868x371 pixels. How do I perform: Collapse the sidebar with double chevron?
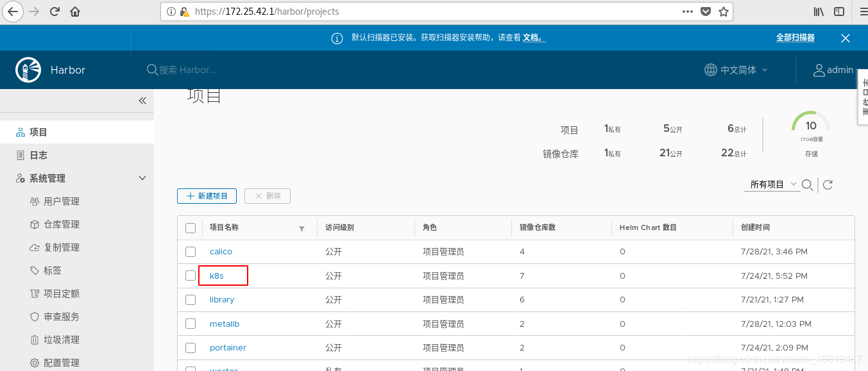(x=142, y=101)
